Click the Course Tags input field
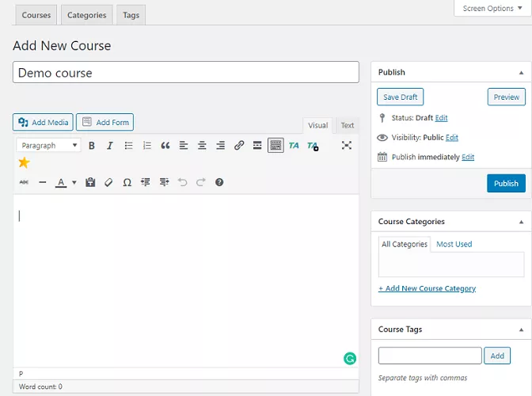The width and height of the screenshot is (532, 396). (430, 356)
